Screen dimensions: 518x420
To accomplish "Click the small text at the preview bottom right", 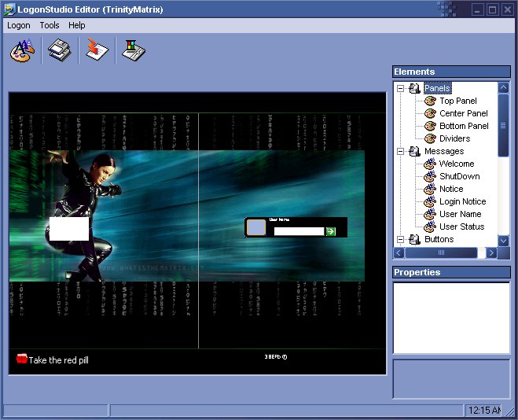I will pos(276,356).
